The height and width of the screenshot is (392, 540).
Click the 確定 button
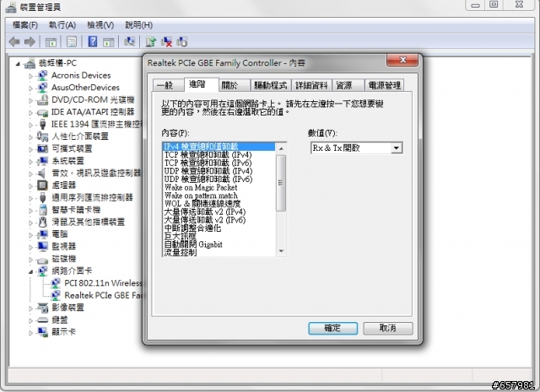click(x=332, y=328)
